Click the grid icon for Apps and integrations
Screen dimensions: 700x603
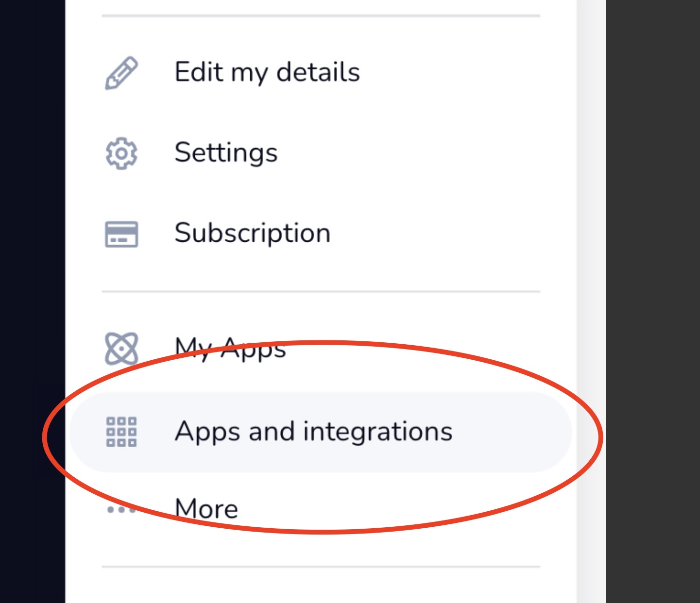pyautogui.click(x=121, y=432)
